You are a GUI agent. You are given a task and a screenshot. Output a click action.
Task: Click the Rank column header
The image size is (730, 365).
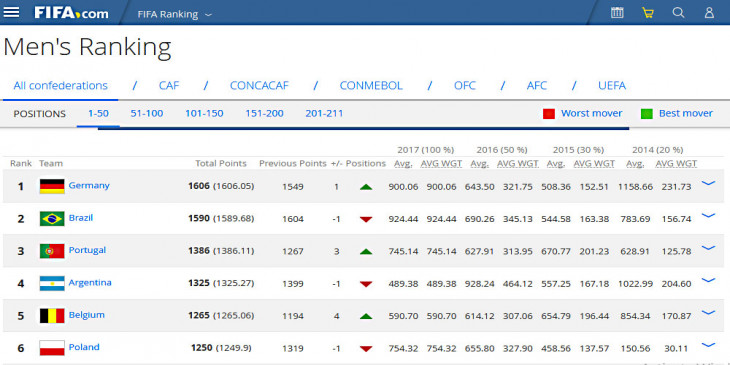[21, 163]
